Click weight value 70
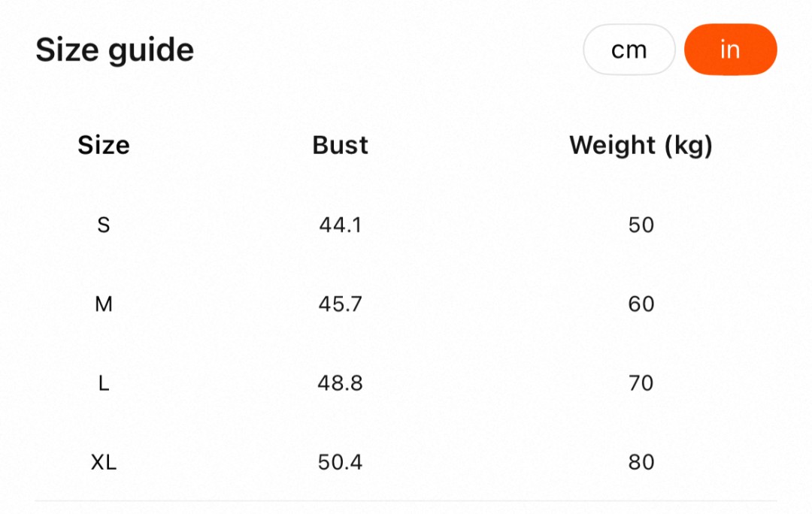812x514 pixels. click(641, 383)
